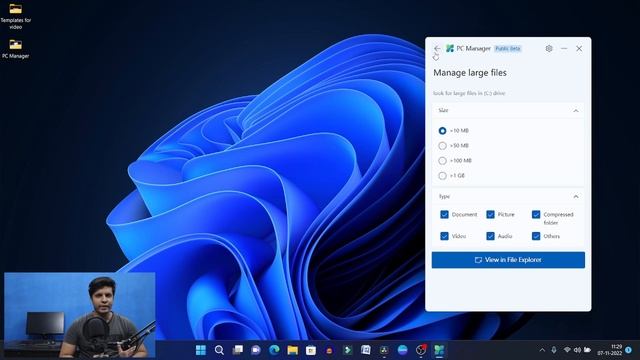Image resolution: width=640 pixels, height=360 pixels.
Task: Close the PC Manager window
Action: pos(579,49)
